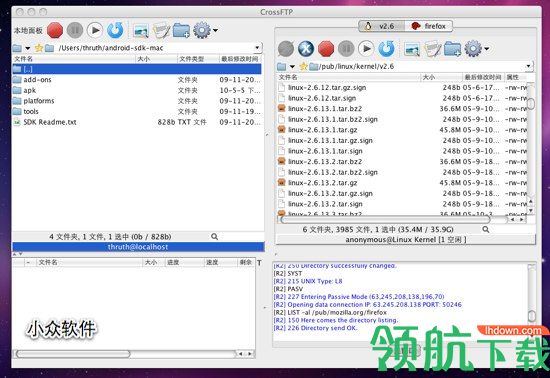Sort local files by 文件名 column header
The width and height of the screenshot is (550, 378).
click(74, 59)
